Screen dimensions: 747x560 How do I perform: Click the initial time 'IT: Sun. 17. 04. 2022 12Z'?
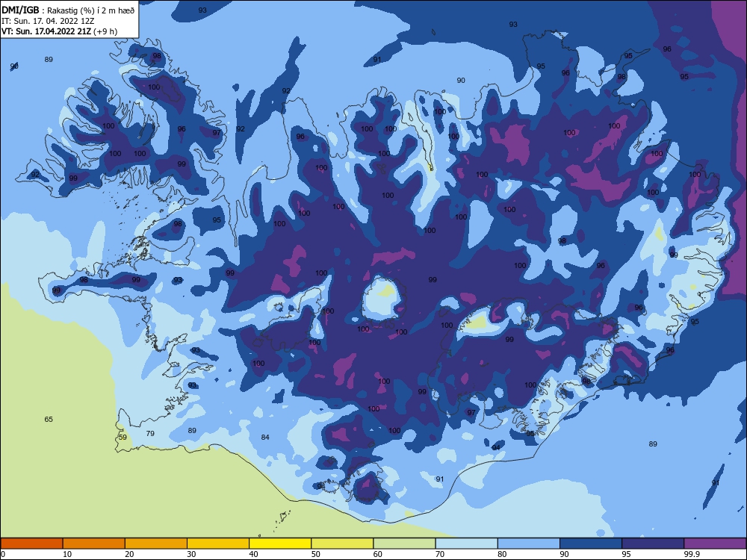(48, 21)
